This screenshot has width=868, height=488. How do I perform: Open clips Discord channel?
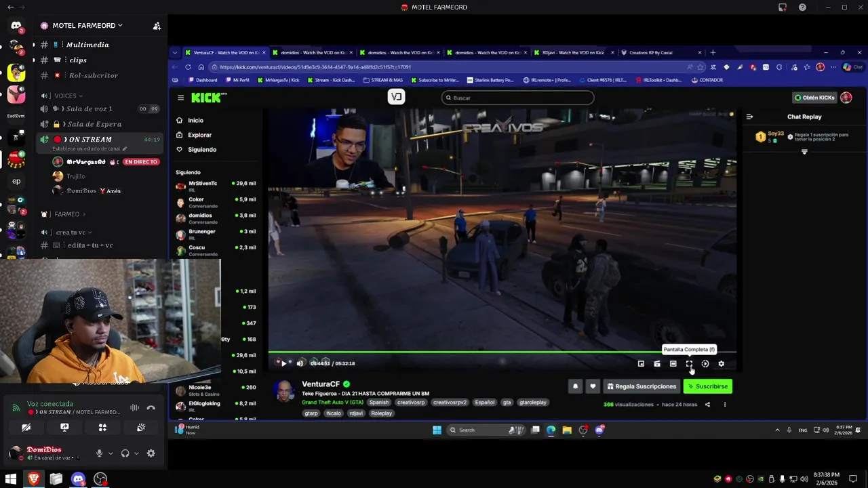[x=78, y=60]
